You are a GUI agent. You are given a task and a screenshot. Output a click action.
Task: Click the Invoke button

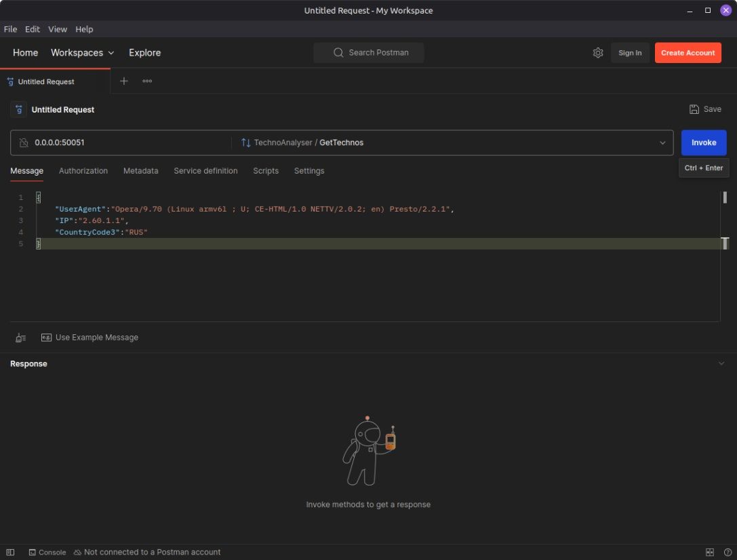[703, 143]
